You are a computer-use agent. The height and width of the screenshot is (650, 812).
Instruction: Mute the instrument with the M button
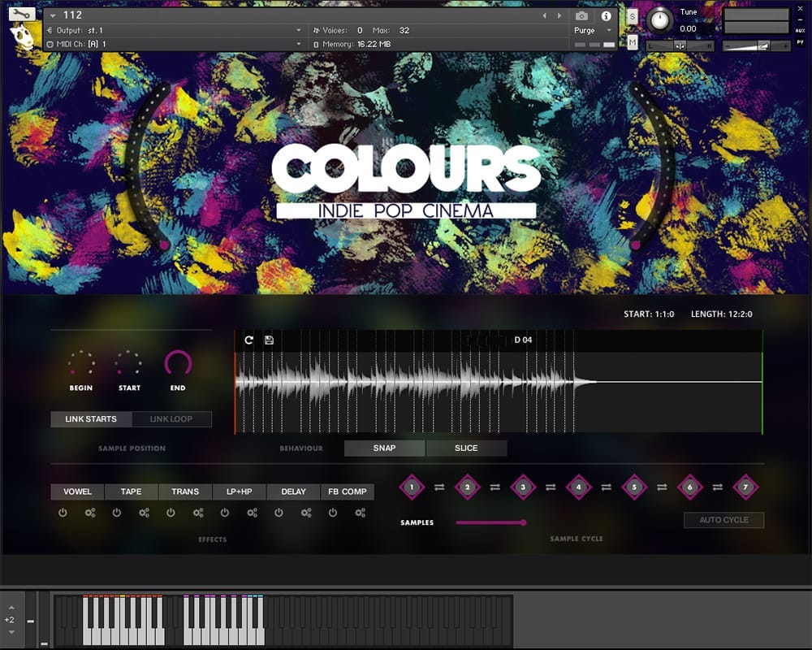coord(633,42)
